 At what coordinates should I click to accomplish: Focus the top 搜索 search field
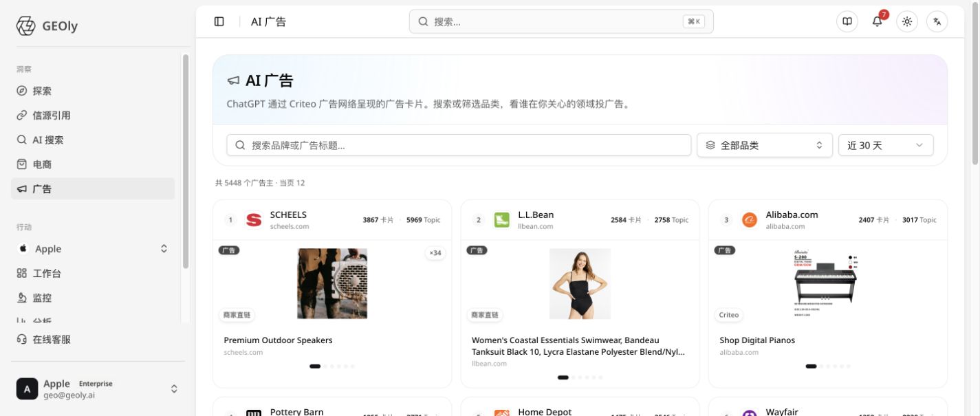click(561, 21)
